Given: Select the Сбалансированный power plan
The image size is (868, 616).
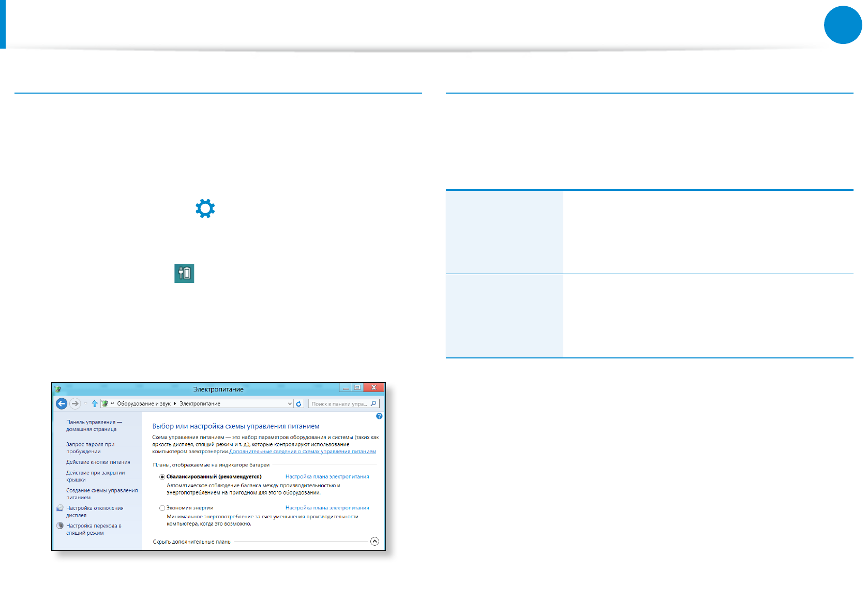Looking at the screenshot, I should (x=162, y=477).
